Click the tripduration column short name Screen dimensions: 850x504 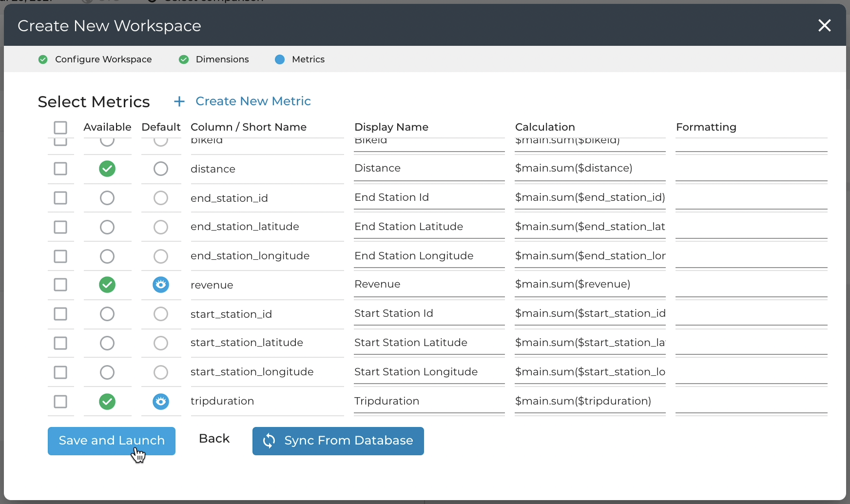click(222, 401)
